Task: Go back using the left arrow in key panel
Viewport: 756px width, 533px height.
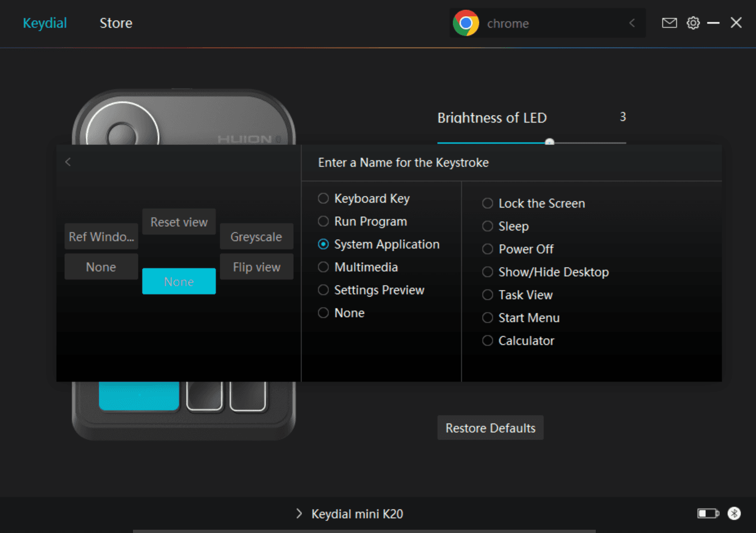Action: point(68,162)
